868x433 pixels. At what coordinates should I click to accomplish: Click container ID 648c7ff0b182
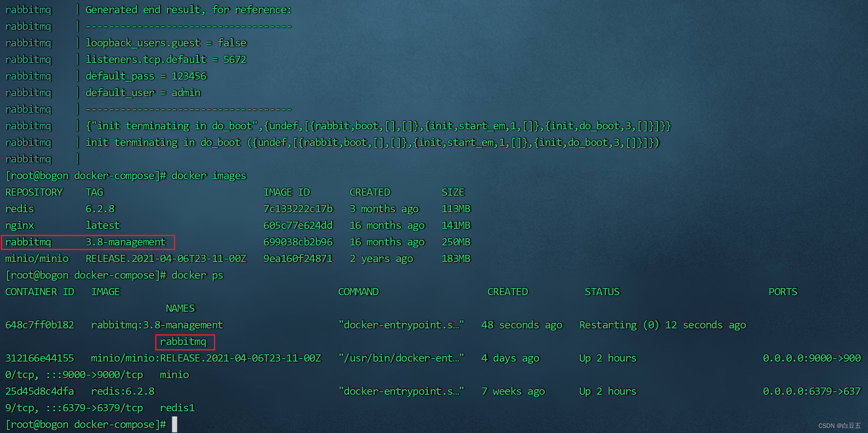click(40, 325)
